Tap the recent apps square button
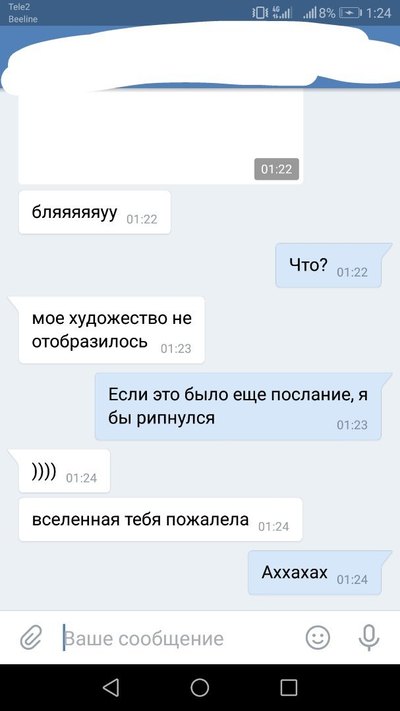The height and width of the screenshot is (711, 400). pyautogui.click(x=288, y=687)
